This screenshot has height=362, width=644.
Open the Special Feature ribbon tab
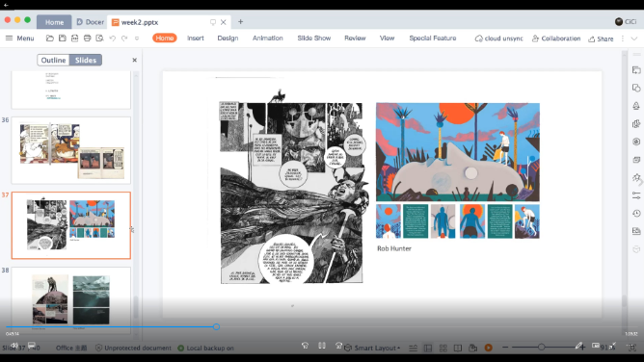click(x=433, y=39)
